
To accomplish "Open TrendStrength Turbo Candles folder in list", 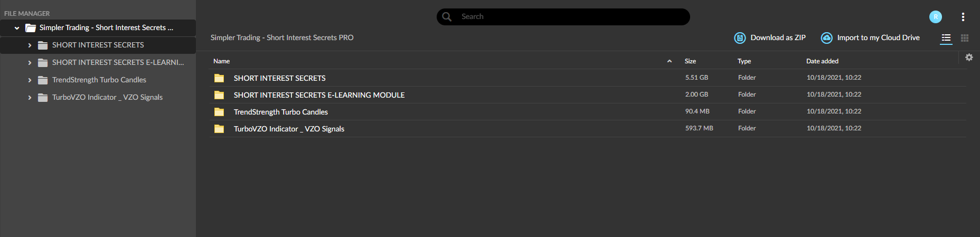I will [x=281, y=112].
